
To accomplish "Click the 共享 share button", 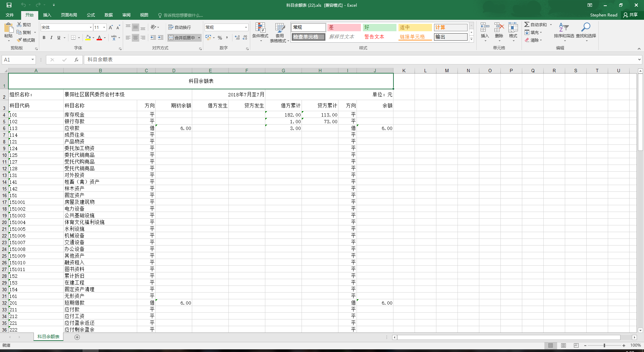I will tap(631, 15).
